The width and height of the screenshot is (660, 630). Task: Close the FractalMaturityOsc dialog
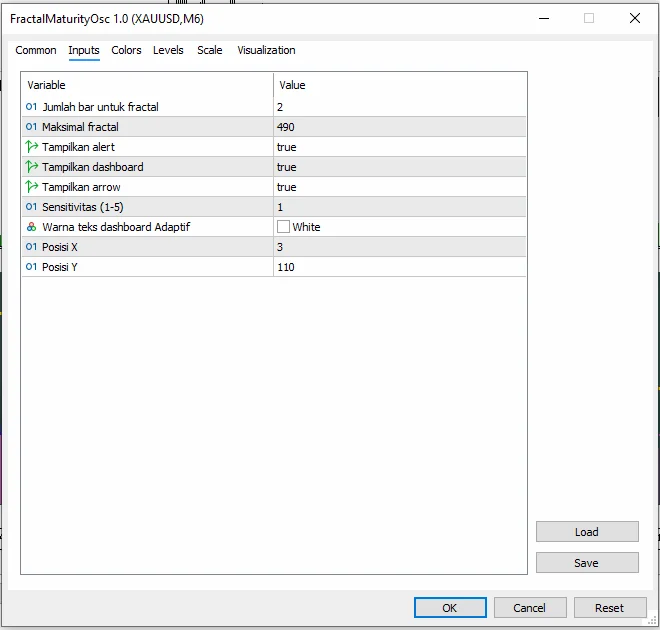(x=635, y=18)
